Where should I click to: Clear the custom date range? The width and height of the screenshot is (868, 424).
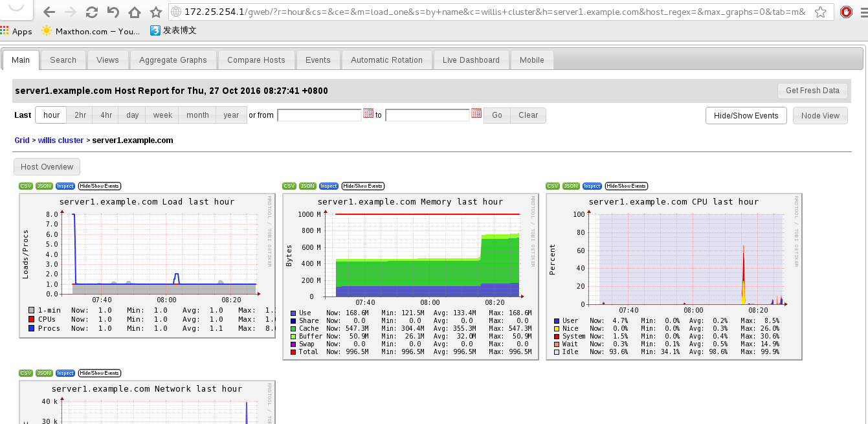point(528,115)
